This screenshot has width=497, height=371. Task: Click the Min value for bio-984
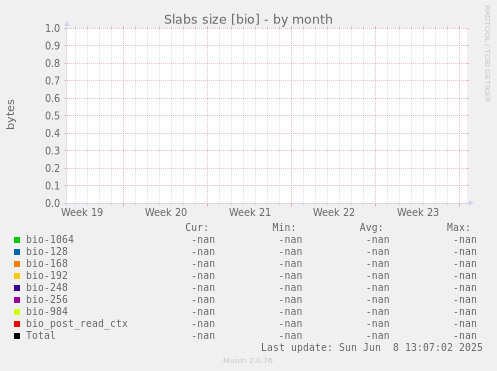290,312
